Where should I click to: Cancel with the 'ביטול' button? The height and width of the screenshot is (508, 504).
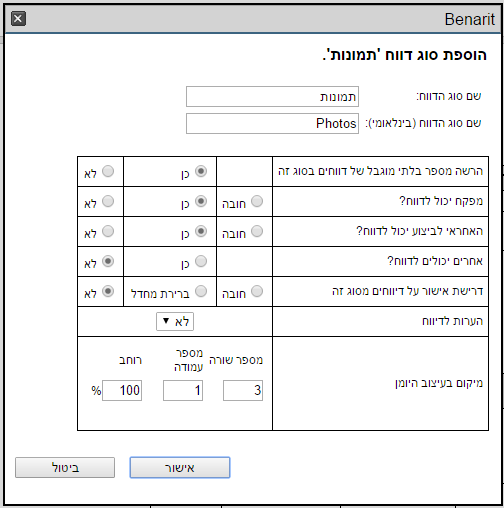(65, 467)
